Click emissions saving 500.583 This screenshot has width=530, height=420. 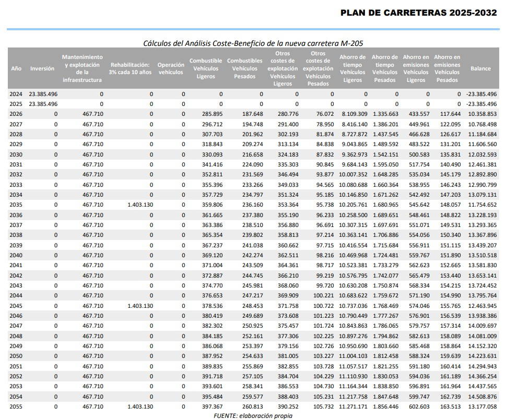coord(419,154)
